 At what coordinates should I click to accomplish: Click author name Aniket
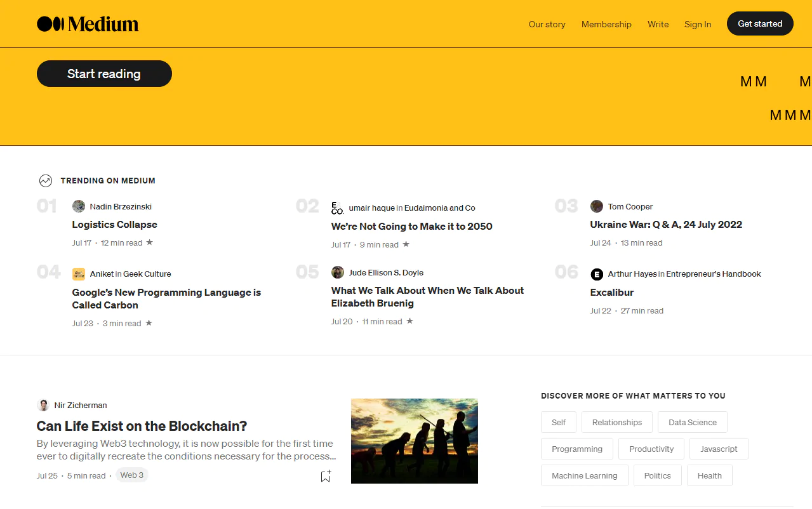[x=102, y=274]
